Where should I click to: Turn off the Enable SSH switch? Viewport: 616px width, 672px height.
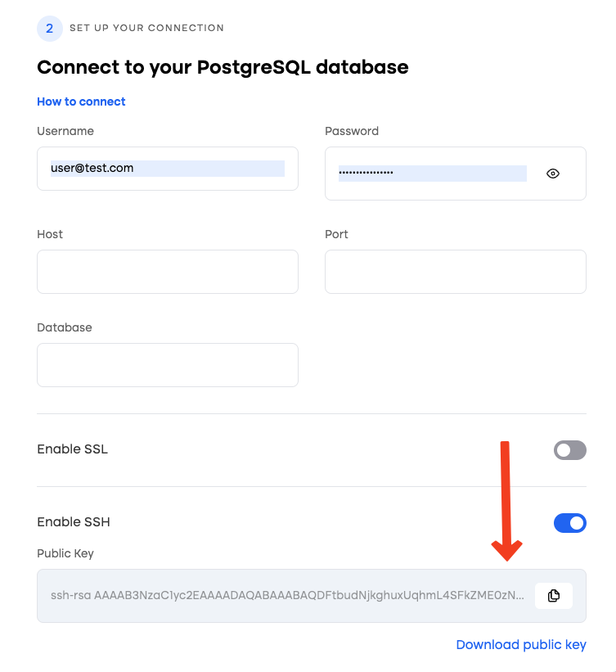click(569, 523)
